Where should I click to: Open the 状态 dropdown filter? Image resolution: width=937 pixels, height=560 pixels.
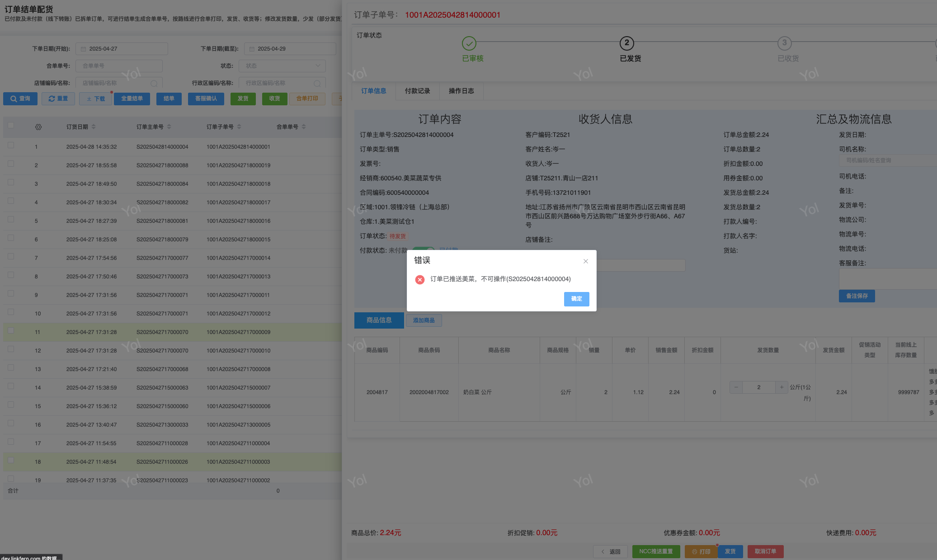[x=282, y=66]
